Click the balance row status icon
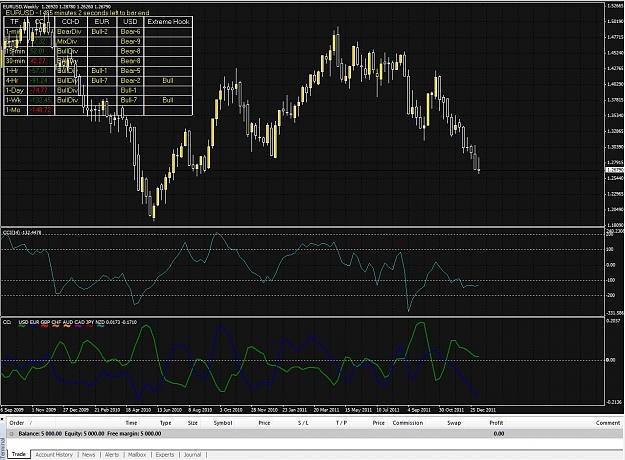 coord(12,434)
